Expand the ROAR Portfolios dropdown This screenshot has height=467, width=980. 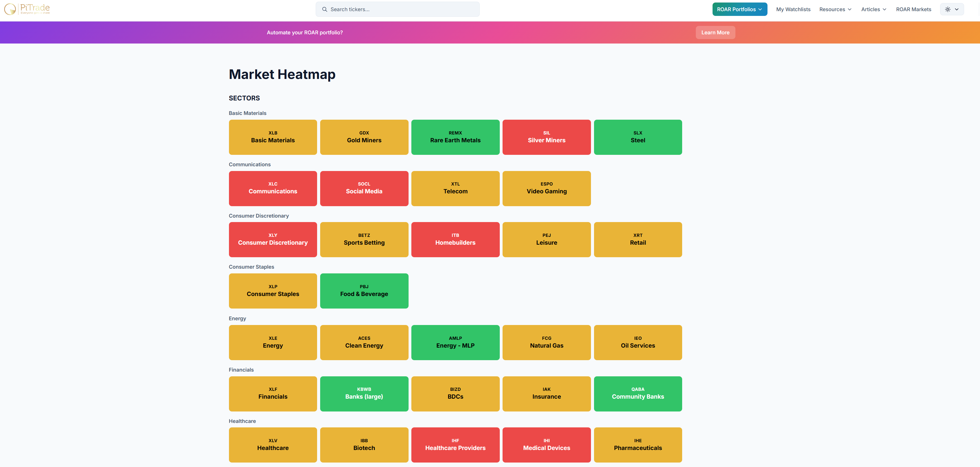[739, 9]
